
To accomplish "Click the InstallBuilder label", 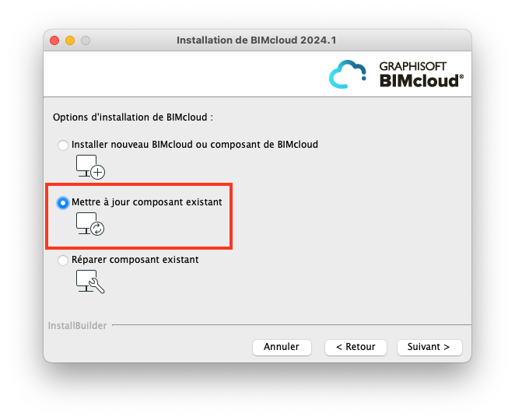I will coord(78,325).
